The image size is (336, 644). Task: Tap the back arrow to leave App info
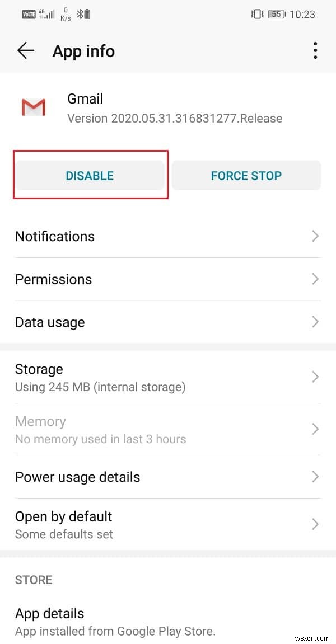pos(25,50)
